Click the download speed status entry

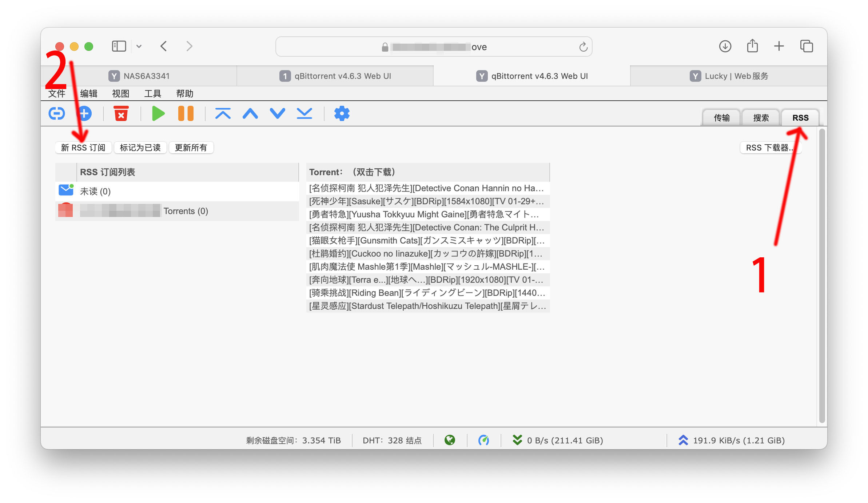(x=558, y=440)
